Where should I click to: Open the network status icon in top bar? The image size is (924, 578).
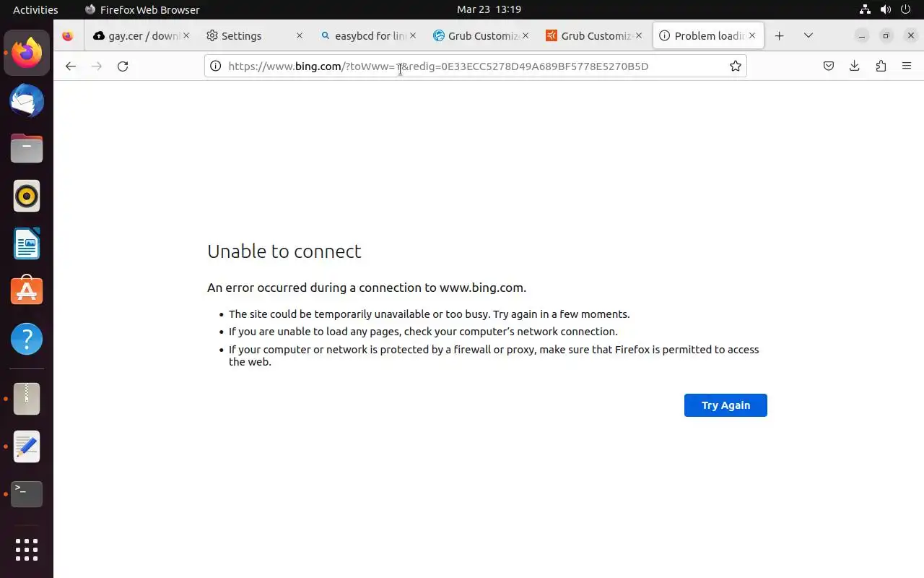[866, 9]
